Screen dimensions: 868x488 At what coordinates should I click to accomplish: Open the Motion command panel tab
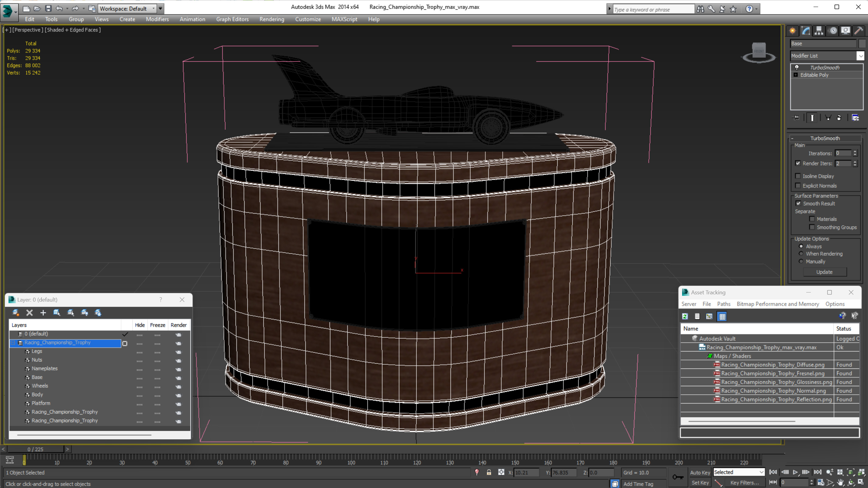(833, 31)
